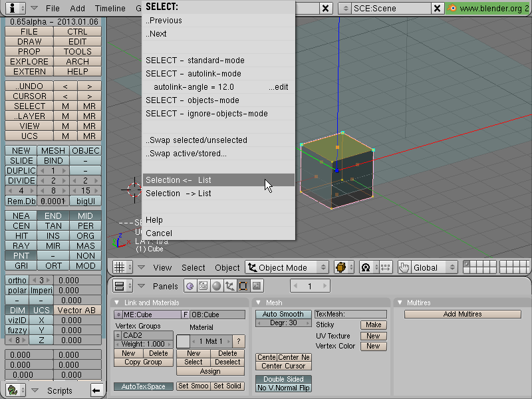The height and width of the screenshot is (399, 532).
Task: Click the Object context axes icon
Action: pyautogui.click(x=229, y=286)
